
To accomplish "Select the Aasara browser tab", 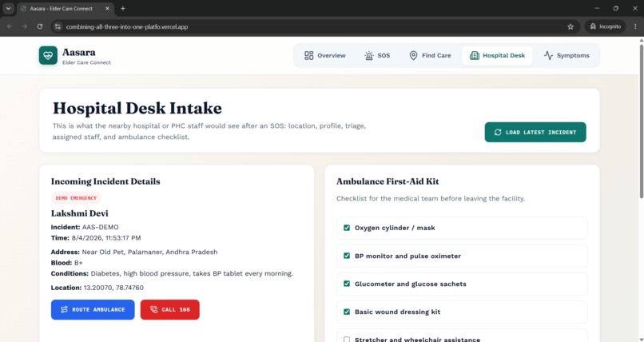I will coord(66,9).
